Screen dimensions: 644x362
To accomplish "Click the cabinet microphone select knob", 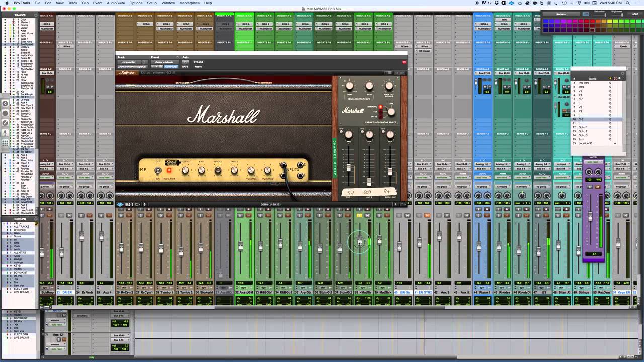I will pos(391,112).
